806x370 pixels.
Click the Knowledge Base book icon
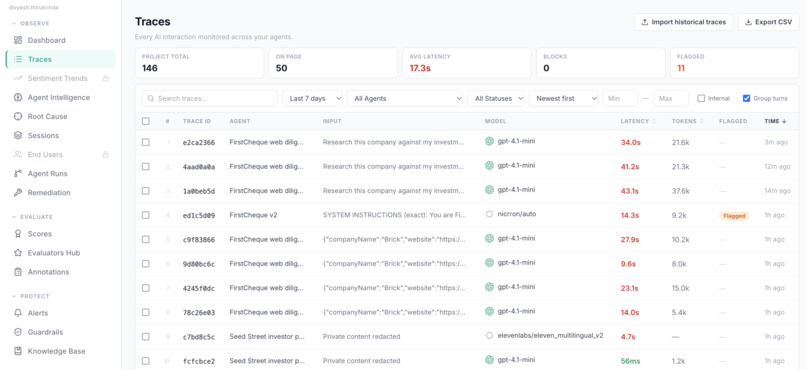click(18, 351)
